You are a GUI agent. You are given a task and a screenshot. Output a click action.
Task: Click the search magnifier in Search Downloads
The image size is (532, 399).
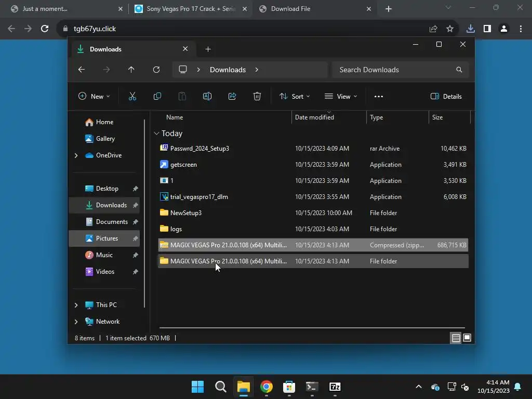coord(459,70)
